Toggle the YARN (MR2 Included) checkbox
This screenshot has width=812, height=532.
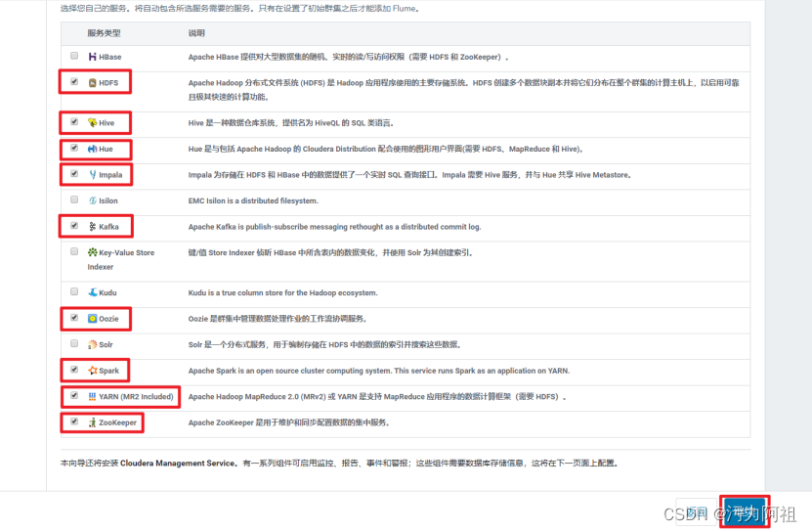pyautogui.click(x=74, y=396)
